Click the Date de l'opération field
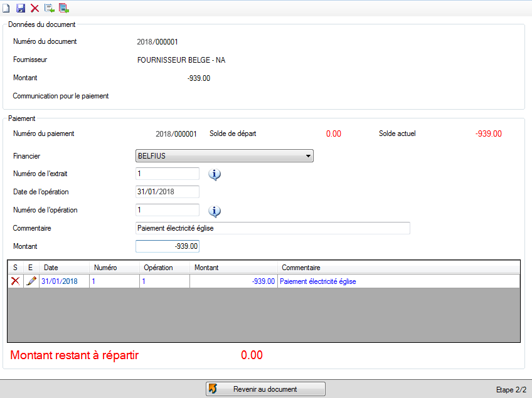532x398 pixels. (168, 192)
